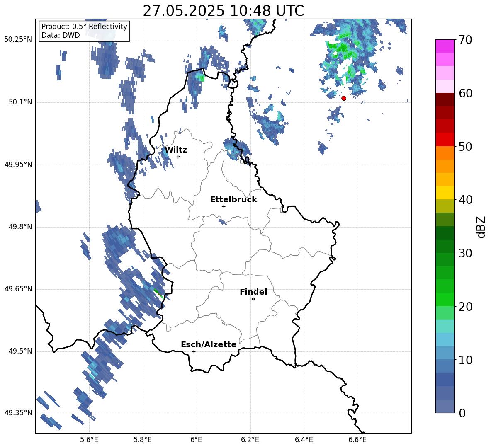This screenshot has height=448, width=491.
Task: Click the 49.65°N latitude label
Action: pyautogui.click(x=18, y=289)
